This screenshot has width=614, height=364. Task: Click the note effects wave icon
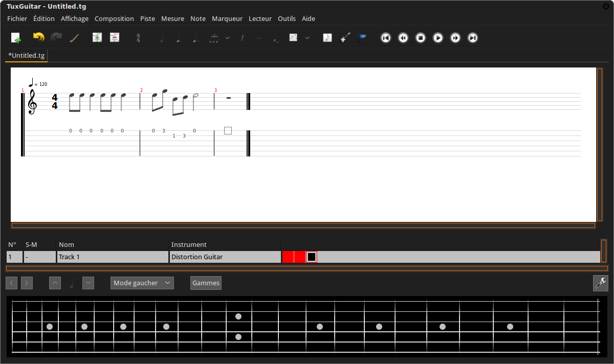tap(259, 38)
